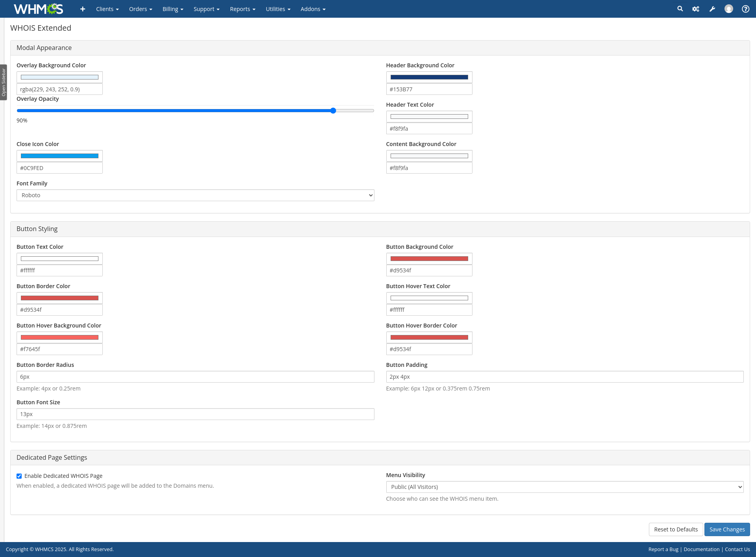Open the Billing menu
The image size is (756, 557).
173,9
